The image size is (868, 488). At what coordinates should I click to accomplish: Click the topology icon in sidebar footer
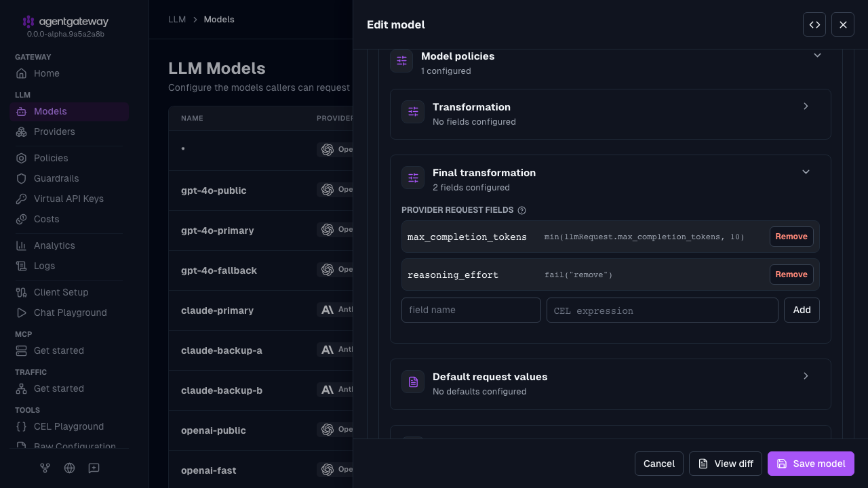(45, 468)
